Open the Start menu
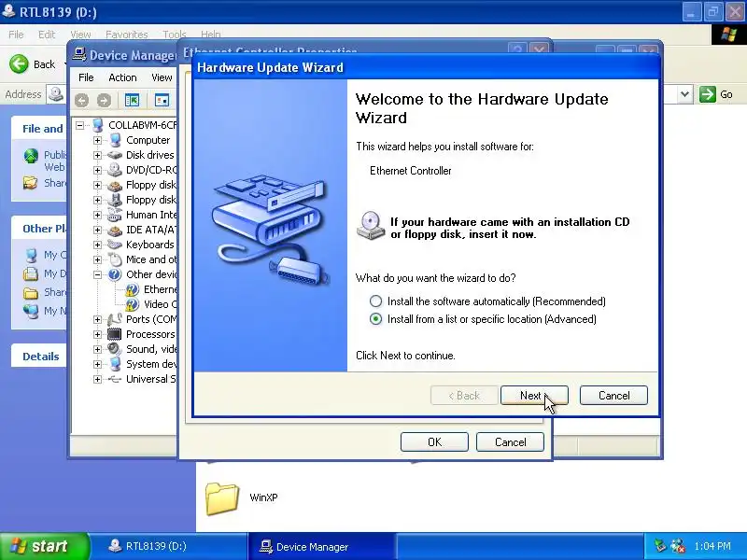This screenshot has height=560, width=747. (x=44, y=546)
